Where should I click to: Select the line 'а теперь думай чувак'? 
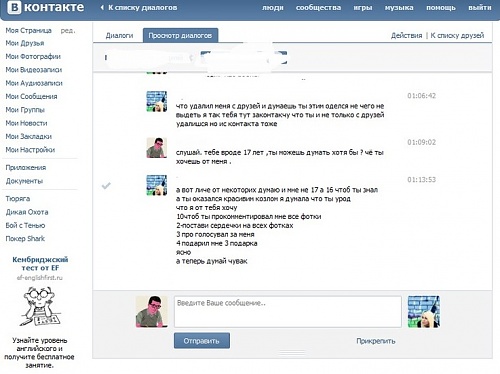pos(212,261)
